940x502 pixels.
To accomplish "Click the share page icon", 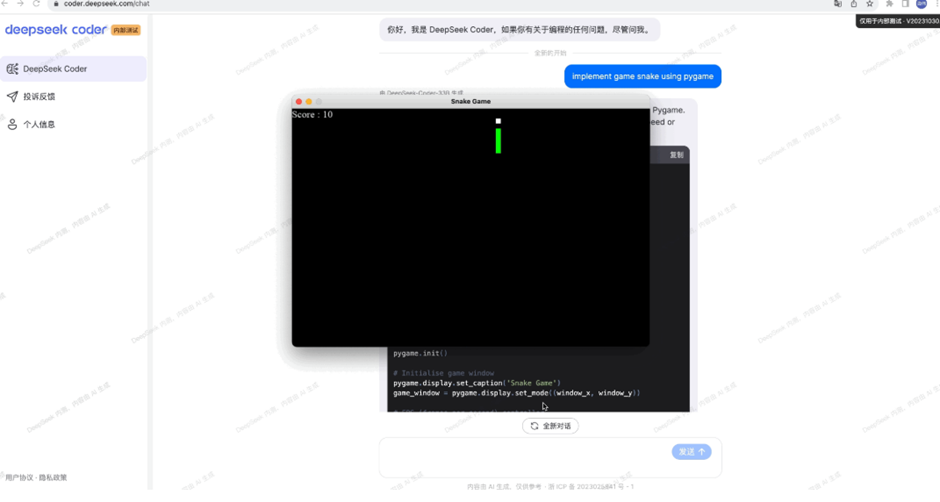I will tap(854, 4).
